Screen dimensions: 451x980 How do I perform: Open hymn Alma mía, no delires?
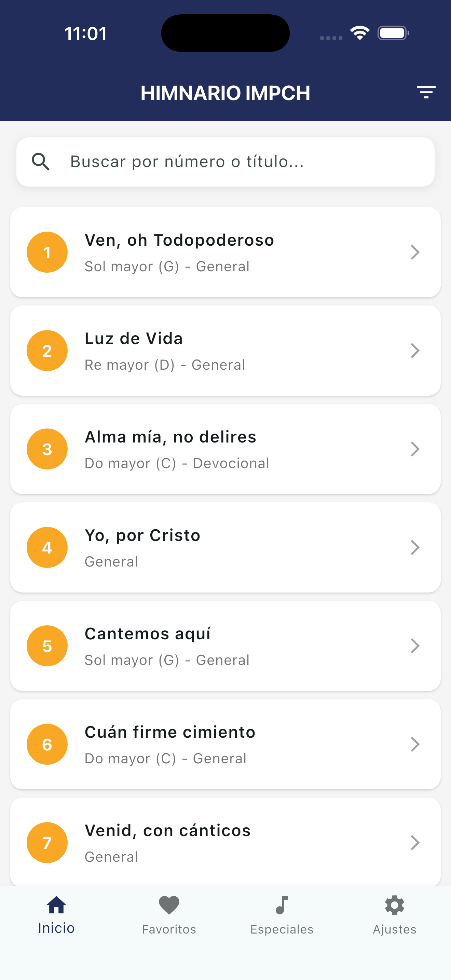(170, 437)
